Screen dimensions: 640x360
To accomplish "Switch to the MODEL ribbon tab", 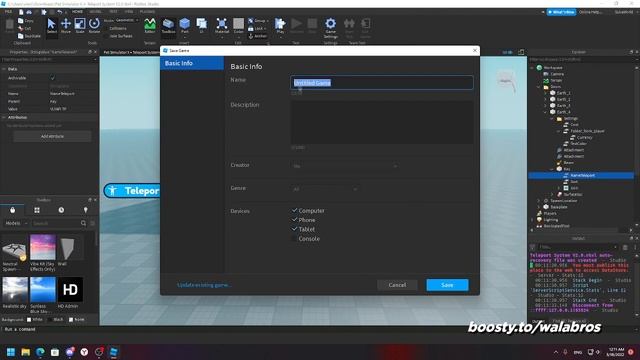I will pos(96,12).
